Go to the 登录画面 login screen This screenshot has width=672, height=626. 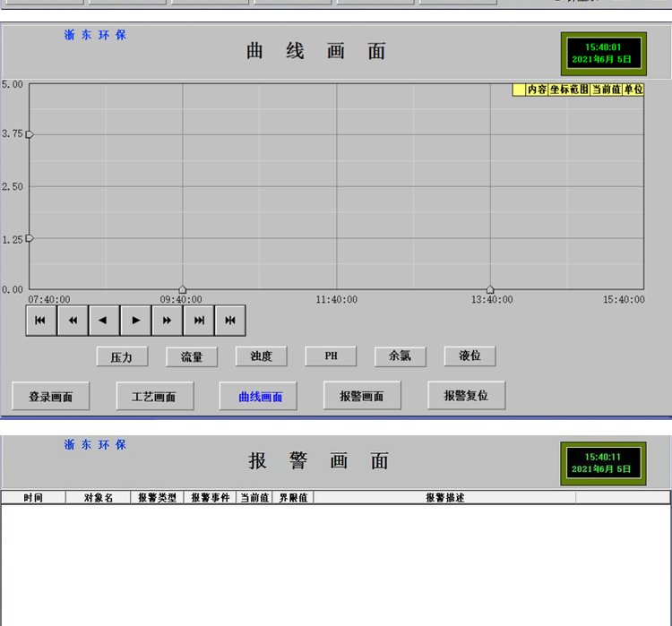(50, 396)
